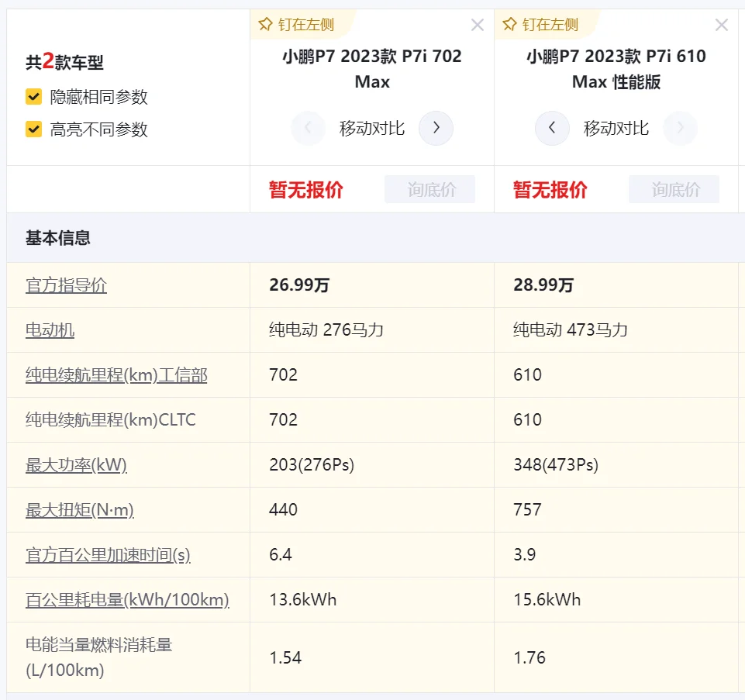
Task: Click acceleration value 6.4
Action: click(x=281, y=554)
